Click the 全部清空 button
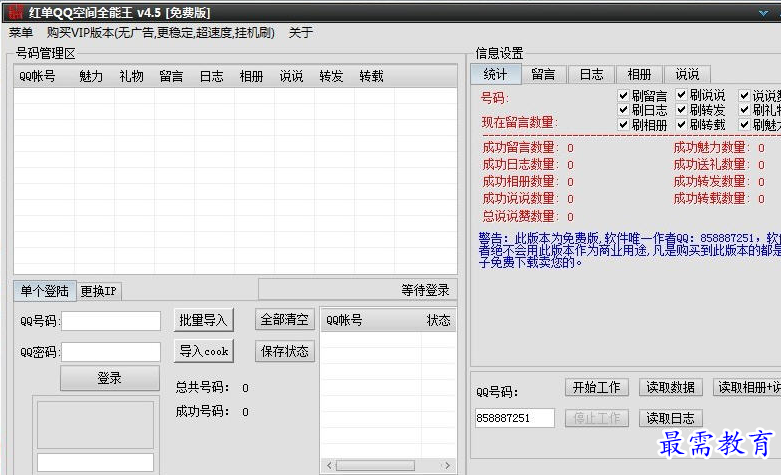The image size is (781, 475). tap(285, 320)
